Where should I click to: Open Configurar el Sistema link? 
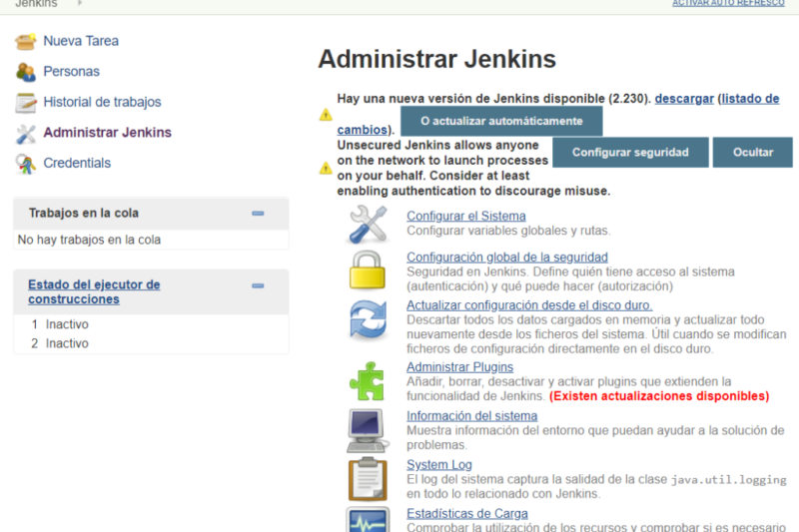466,216
